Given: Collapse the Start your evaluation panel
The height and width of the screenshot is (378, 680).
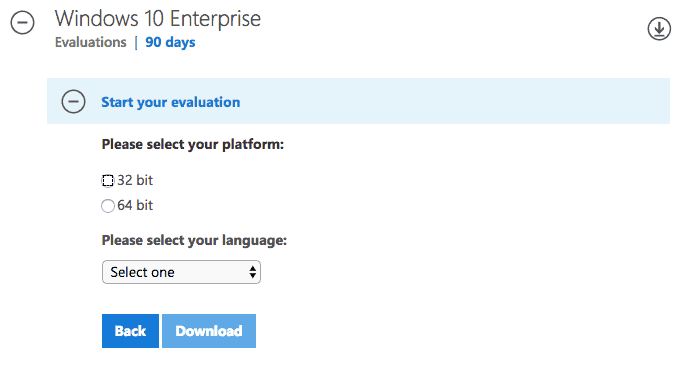Looking at the screenshot, I should (x=73, y=101).
